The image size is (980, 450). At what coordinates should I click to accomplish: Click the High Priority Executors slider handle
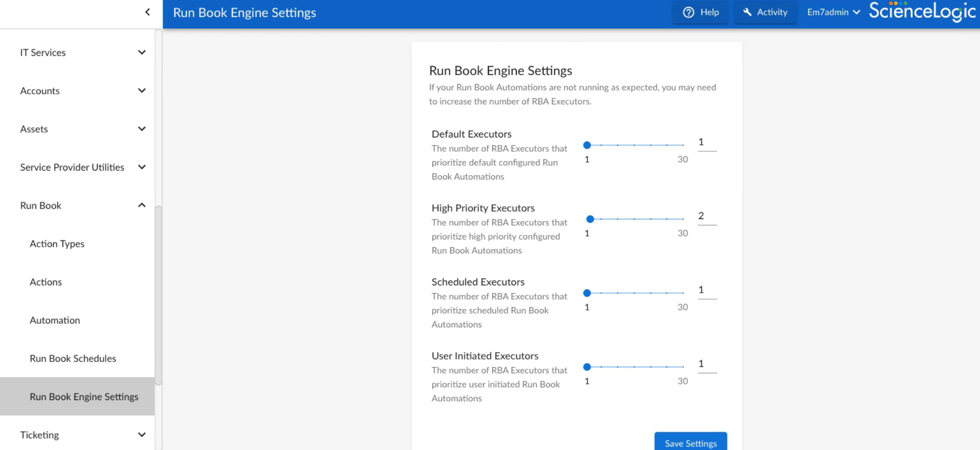tap(590, 219)
